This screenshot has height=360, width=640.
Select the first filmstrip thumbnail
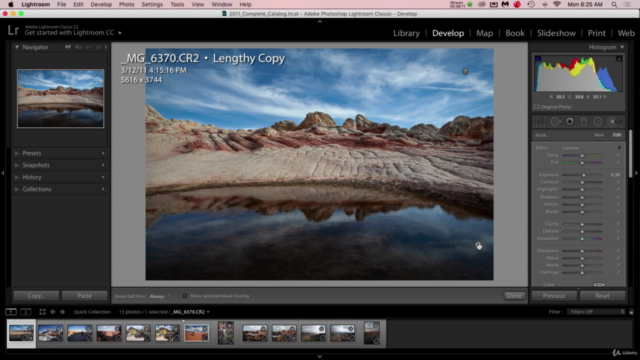21,333
